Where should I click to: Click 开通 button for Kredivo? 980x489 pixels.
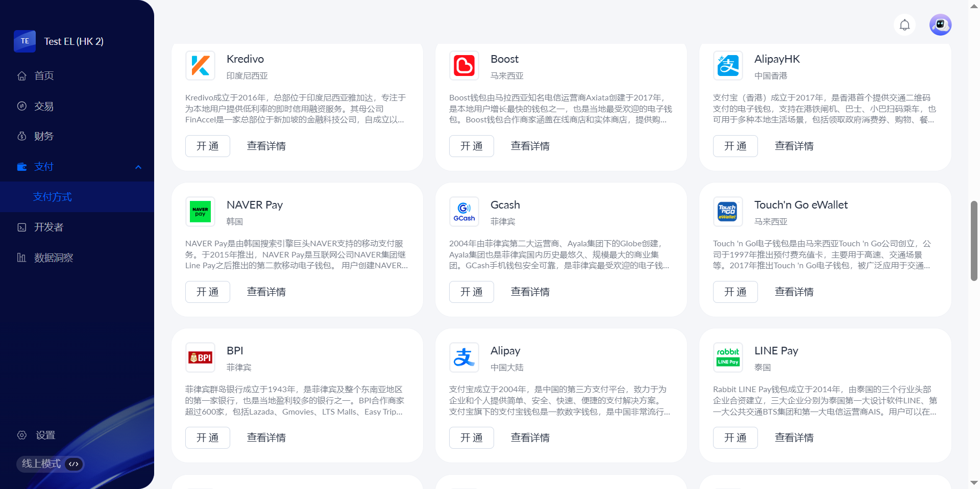pyautogui.click(x=207, y=146)
